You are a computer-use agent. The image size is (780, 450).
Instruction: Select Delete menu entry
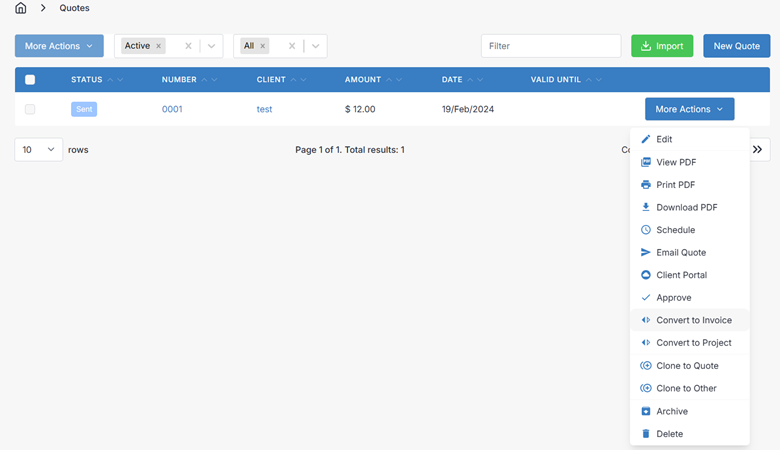click(x=689, y=434)
